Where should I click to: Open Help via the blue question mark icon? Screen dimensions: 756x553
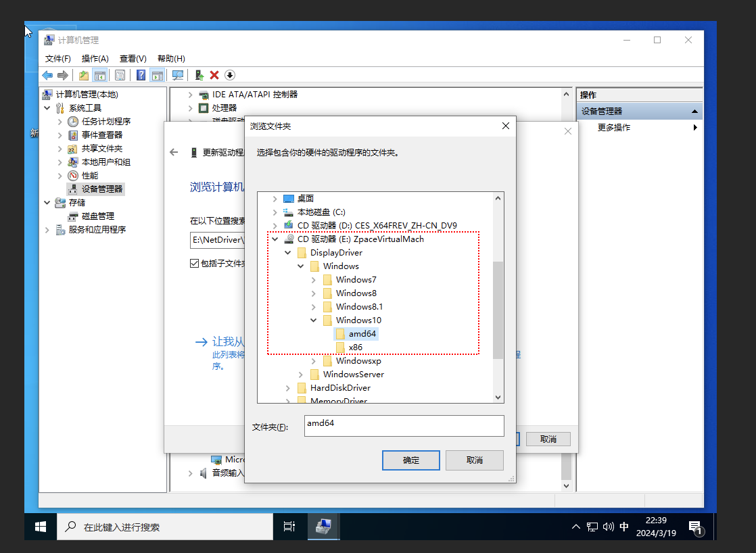139,74
